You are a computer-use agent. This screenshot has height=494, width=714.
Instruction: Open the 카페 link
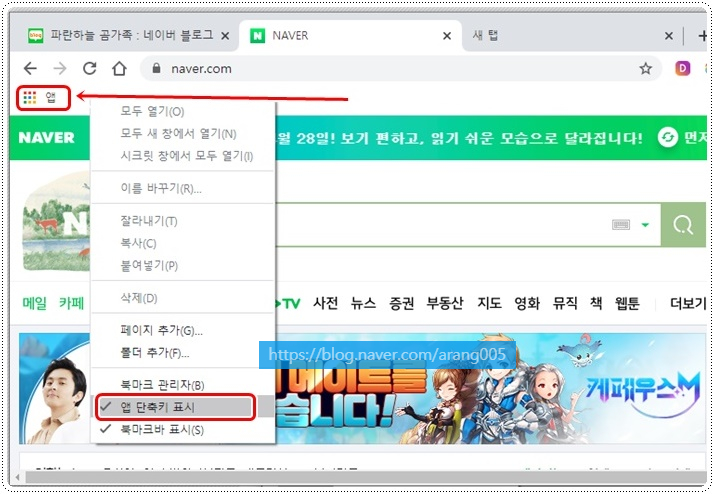point(71,303)
